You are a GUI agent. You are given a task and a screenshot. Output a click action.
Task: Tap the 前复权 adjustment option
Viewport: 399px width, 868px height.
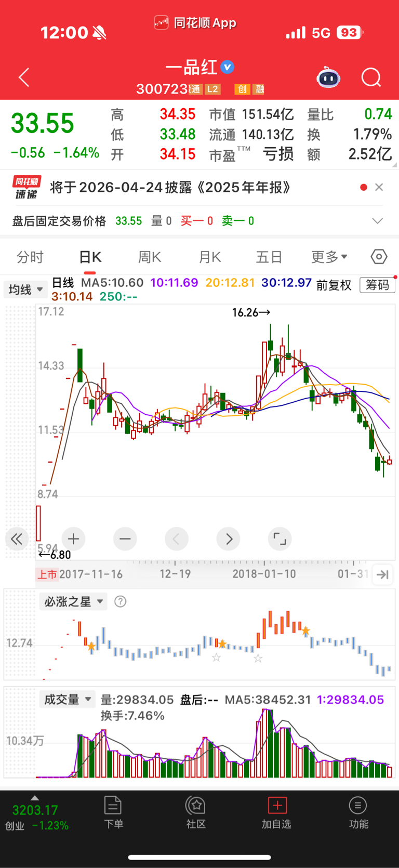pyautogui.click(x=334, y=285)
